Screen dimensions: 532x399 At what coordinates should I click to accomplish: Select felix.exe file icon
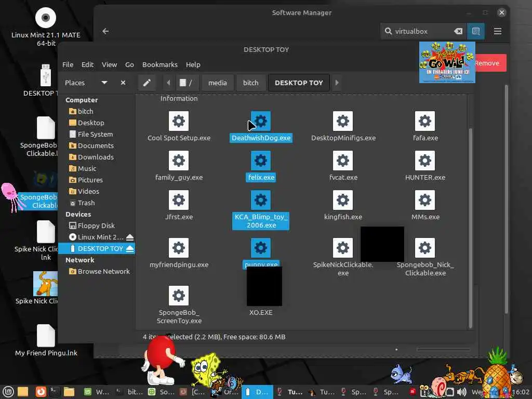tap(261, 161)
